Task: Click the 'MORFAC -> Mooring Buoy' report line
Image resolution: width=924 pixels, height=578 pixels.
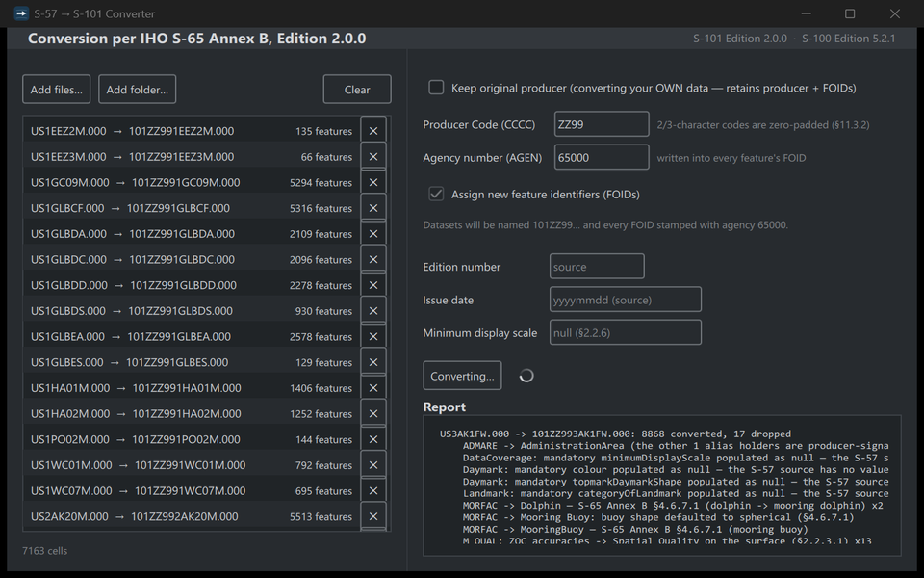Action: click(658, 517)
